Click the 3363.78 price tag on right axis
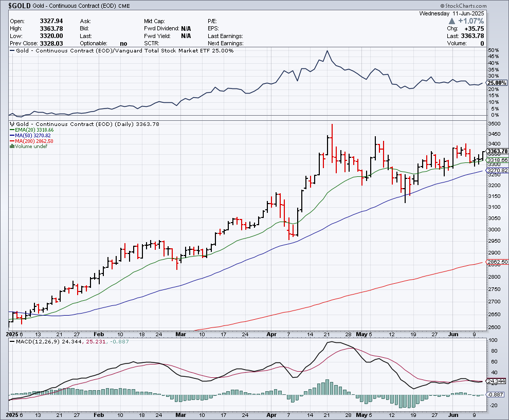The image size is (509, 420). tap(497, 151)
